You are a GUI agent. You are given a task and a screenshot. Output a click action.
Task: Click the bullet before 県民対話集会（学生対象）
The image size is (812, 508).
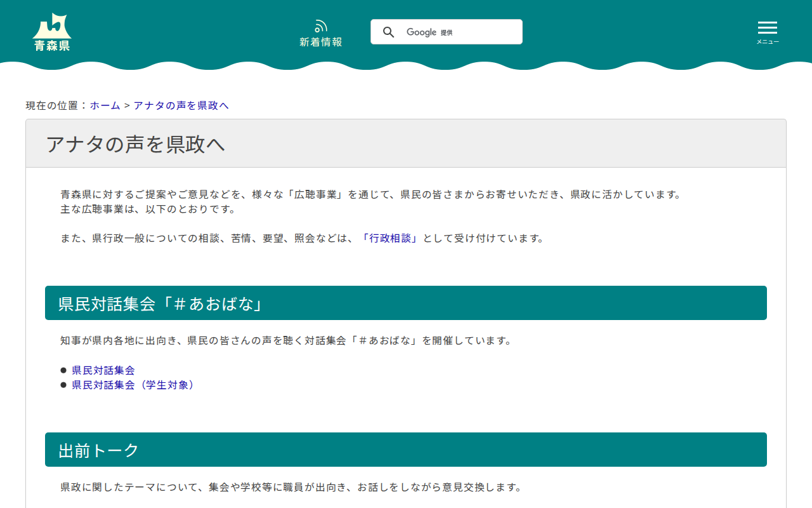click(63, 385)
